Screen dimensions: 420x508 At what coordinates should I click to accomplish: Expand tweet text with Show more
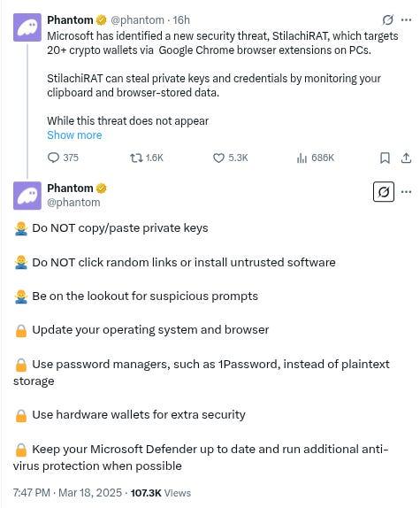(74, 135)
